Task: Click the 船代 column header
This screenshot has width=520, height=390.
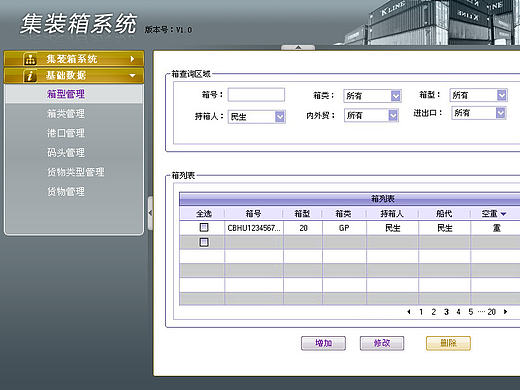Action: pyautogui.click(x=444, y=213)
